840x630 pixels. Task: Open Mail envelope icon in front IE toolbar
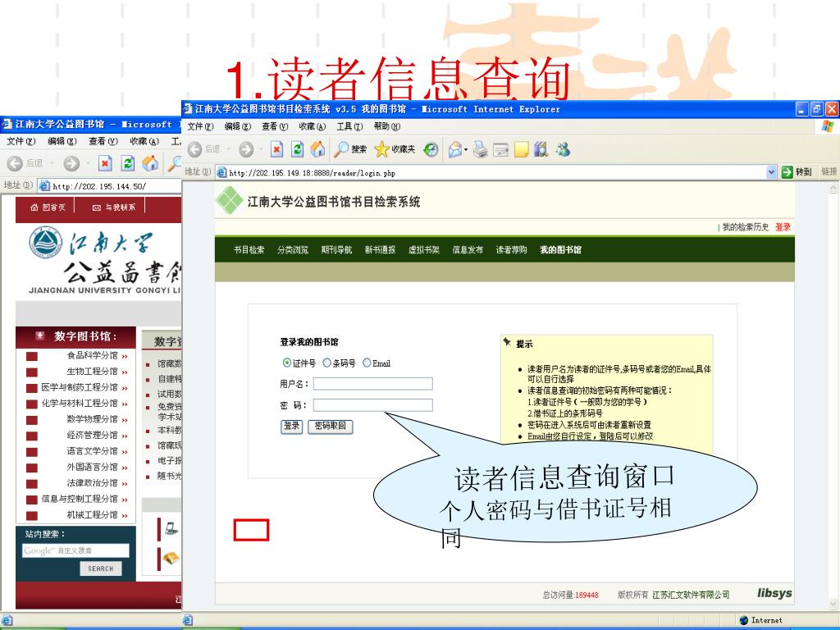click(454, 149)
